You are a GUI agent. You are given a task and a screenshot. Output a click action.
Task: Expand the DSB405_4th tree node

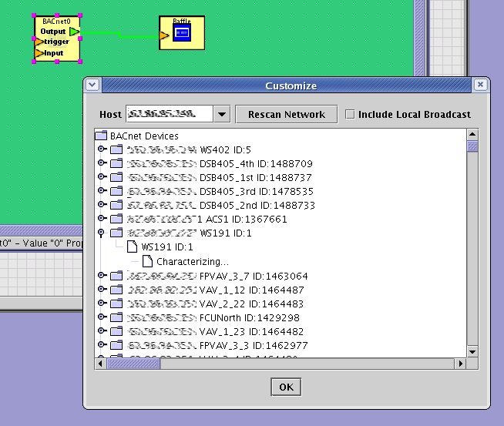tap(102, 163)
